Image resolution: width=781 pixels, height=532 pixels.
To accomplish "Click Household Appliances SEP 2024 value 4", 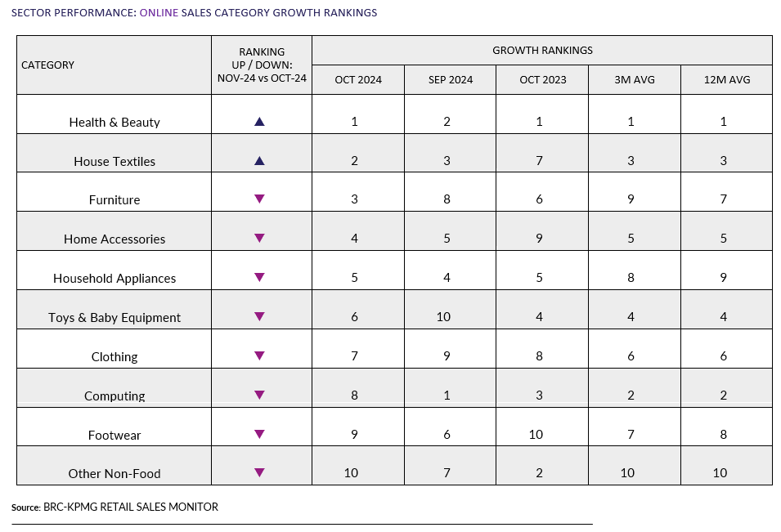I will click(x=447, y=277).
